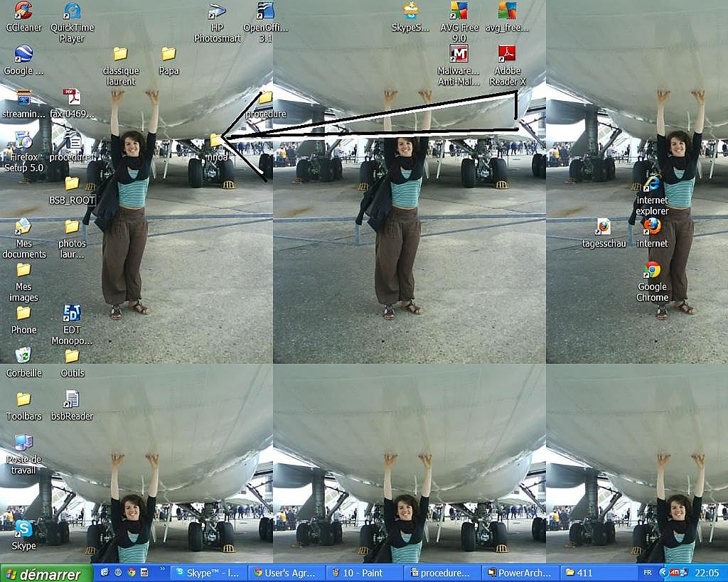Bring up the PowerArch... taskbar window
Viewport: 728px width, 582px height.
(520, 573)
